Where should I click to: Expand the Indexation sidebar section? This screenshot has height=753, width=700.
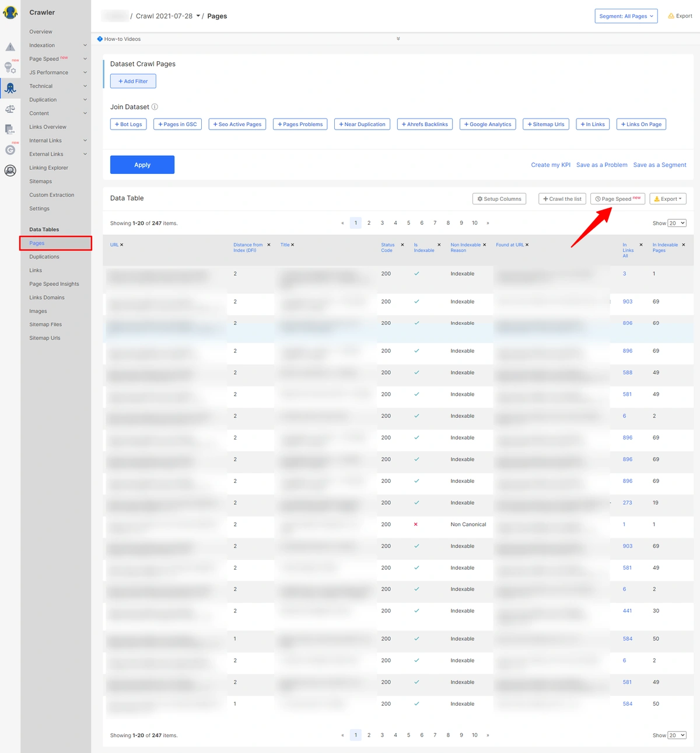tap(57, 46)
